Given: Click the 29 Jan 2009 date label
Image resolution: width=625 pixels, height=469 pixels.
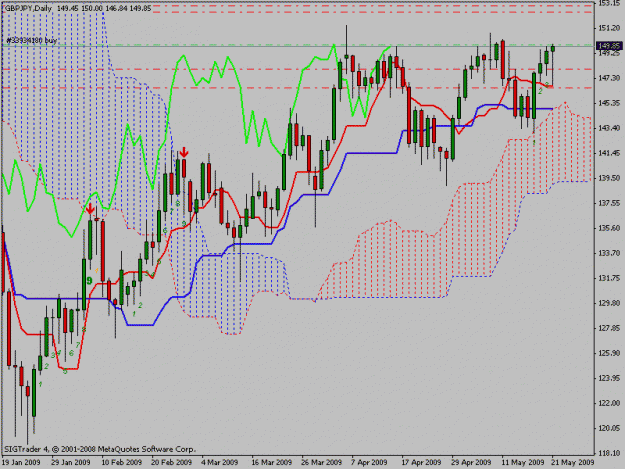Looking at the screenshot, I should pyautogui.click(x=71, y=462).
